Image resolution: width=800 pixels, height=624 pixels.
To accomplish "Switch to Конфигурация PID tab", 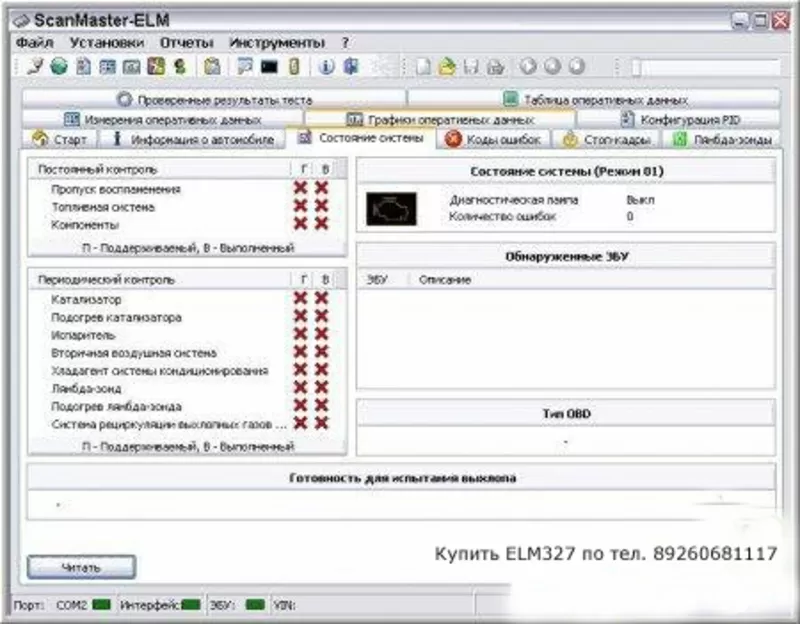I will [x=679, y=120].
